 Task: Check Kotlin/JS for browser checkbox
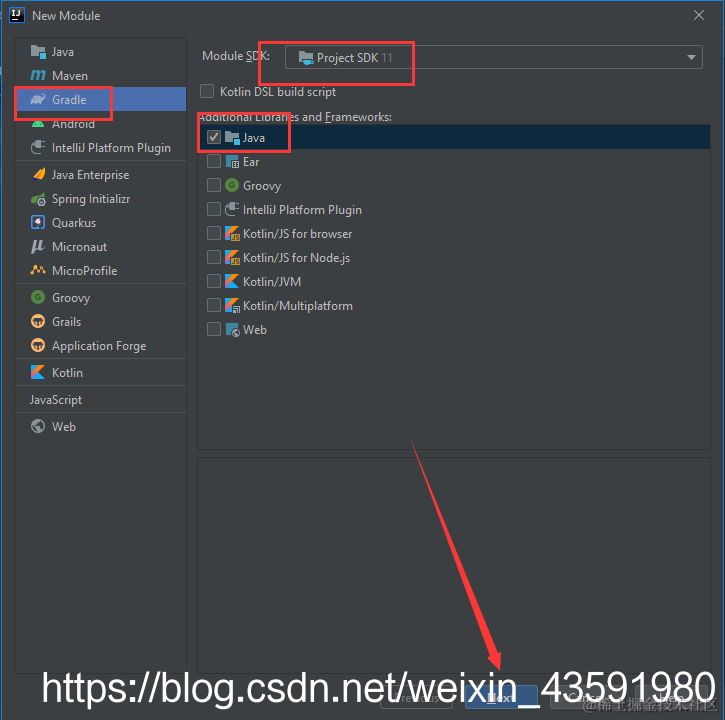(x=214, y=233)
